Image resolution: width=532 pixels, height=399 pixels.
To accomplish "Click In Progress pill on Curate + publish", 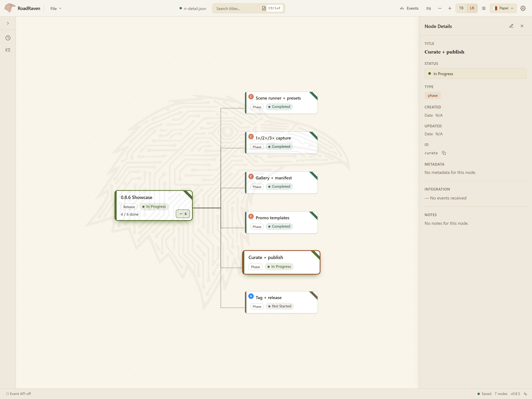I will [279, 266].
